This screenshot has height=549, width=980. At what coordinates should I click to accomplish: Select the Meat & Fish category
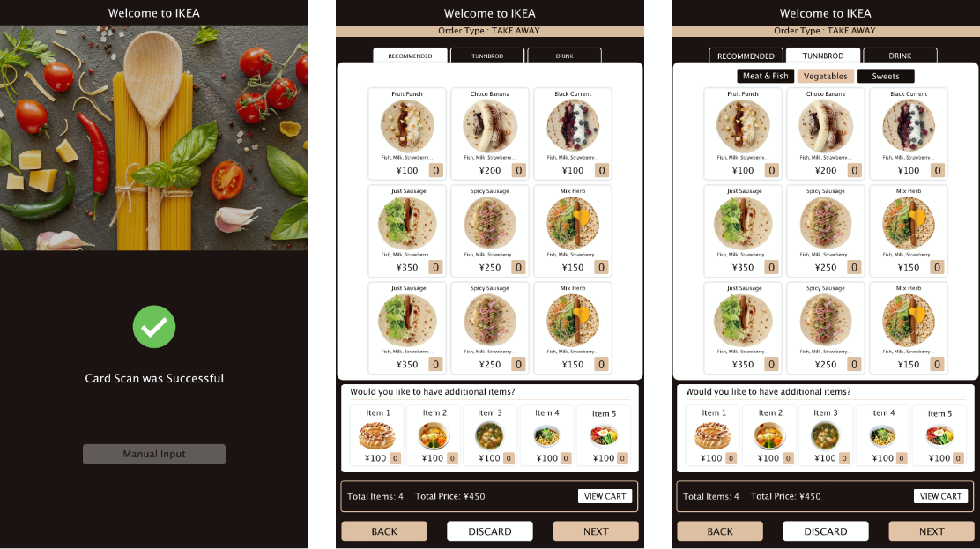click(x=766, y=76)
